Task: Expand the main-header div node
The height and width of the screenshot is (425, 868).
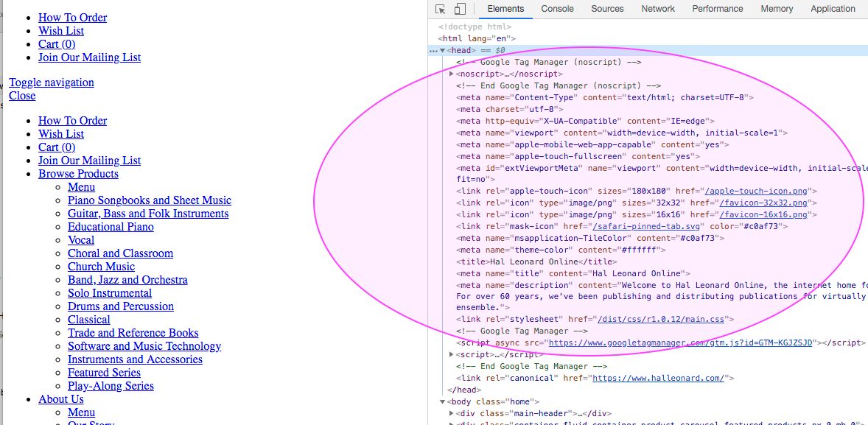Action: [451, 413]
